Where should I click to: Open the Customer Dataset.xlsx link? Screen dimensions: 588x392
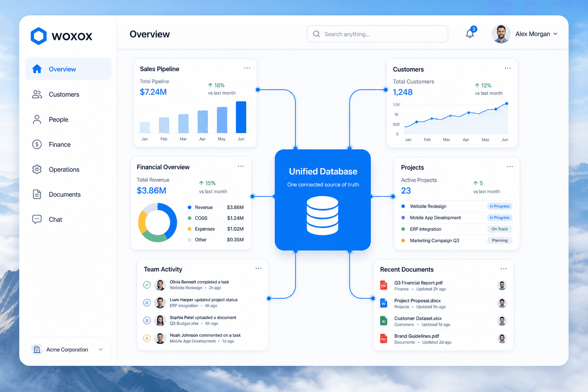[418, 318]
